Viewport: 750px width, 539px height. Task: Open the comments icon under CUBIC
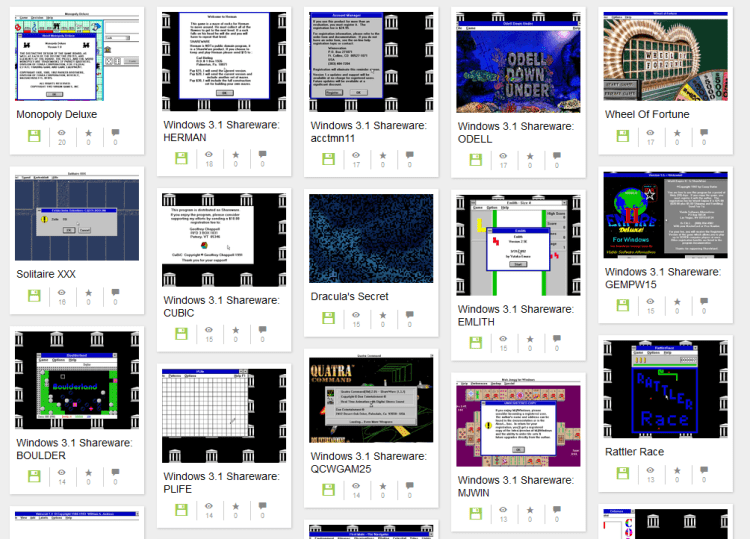point(263,330)
